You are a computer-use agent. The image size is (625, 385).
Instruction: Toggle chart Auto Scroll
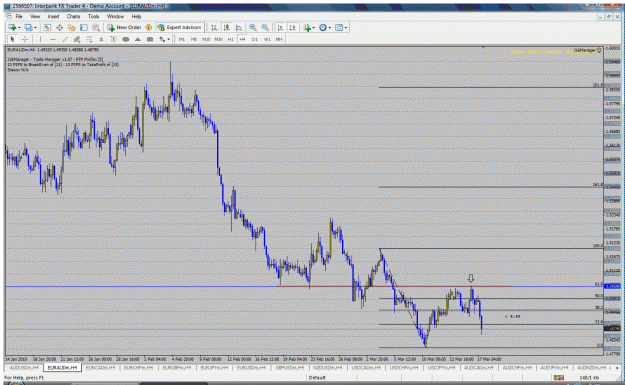pyautogui.click(x=280, y=28)
